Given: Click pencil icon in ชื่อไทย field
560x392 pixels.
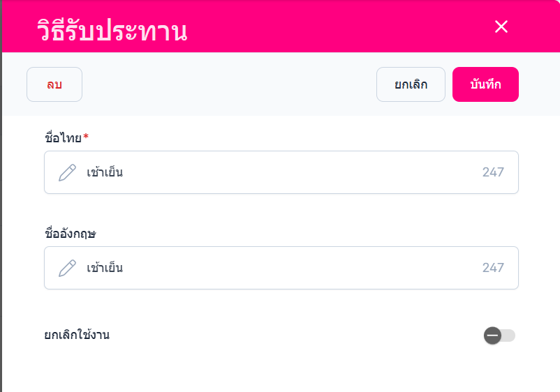Looking at the screenshot, I should (67, 172).
